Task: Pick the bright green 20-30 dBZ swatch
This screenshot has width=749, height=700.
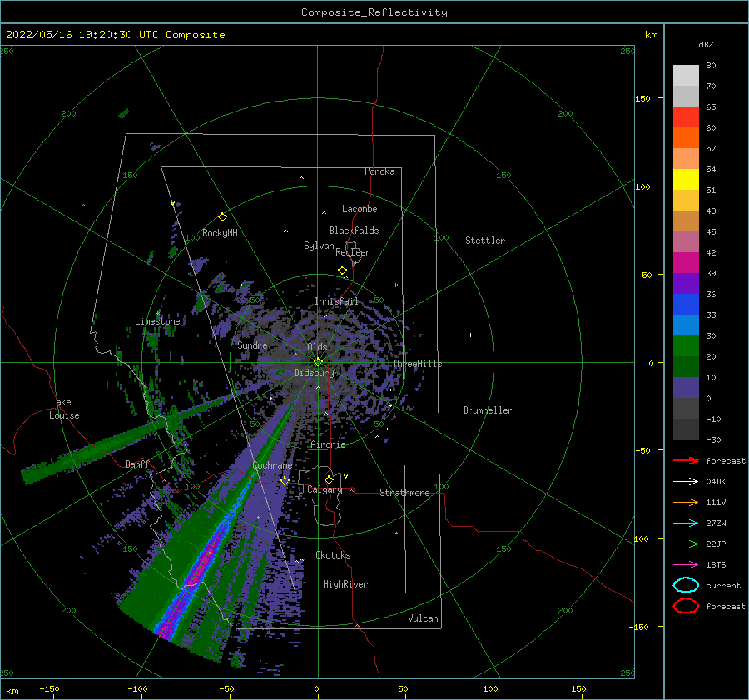Action: (x=686, y=346)
